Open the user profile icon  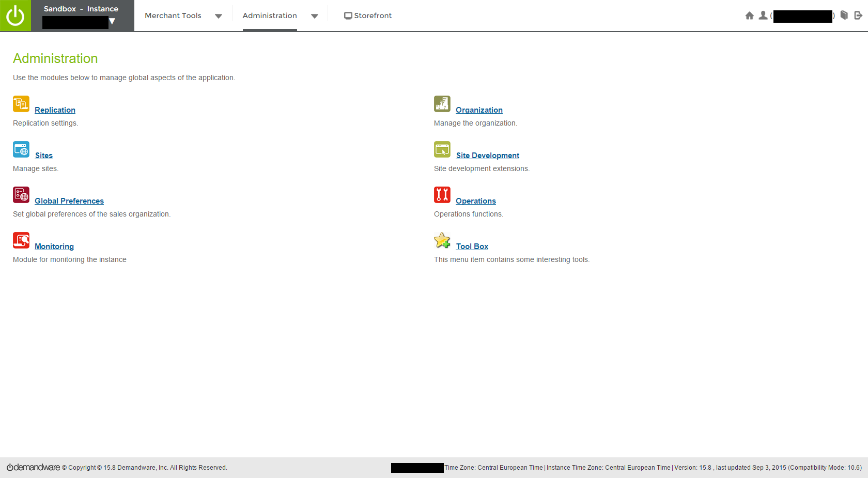[763, 16]
